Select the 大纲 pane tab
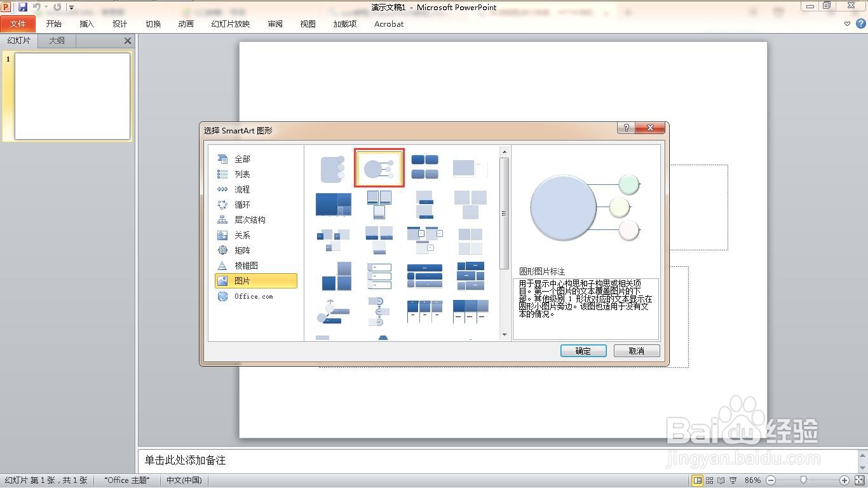This screenshot has width=868, height=488. pos(57,41)
